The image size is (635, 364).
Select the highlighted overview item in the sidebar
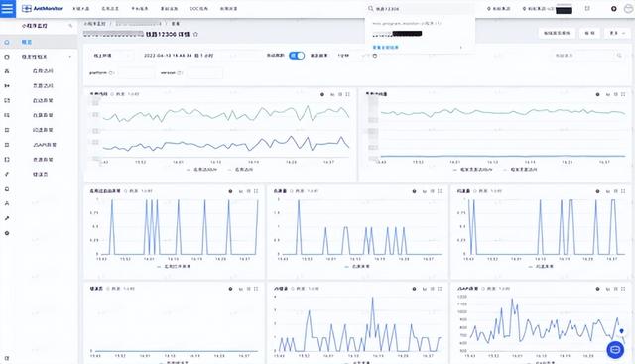tap(39, 42)
